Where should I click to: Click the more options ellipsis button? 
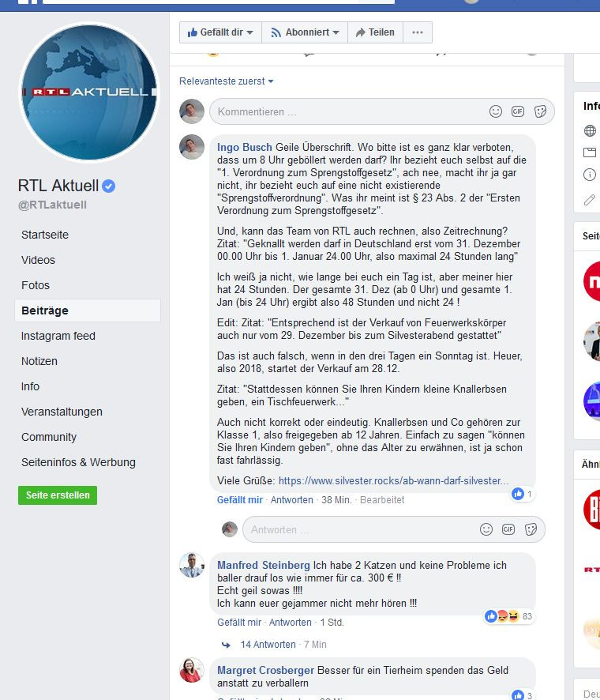pyautogui.click(x=418, y=32)
